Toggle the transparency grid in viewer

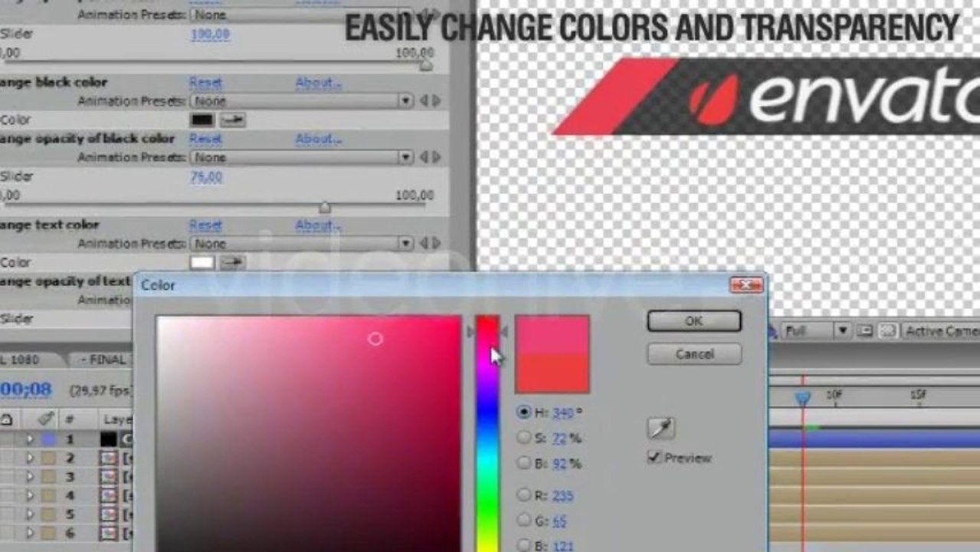click(x=887, y=331)
